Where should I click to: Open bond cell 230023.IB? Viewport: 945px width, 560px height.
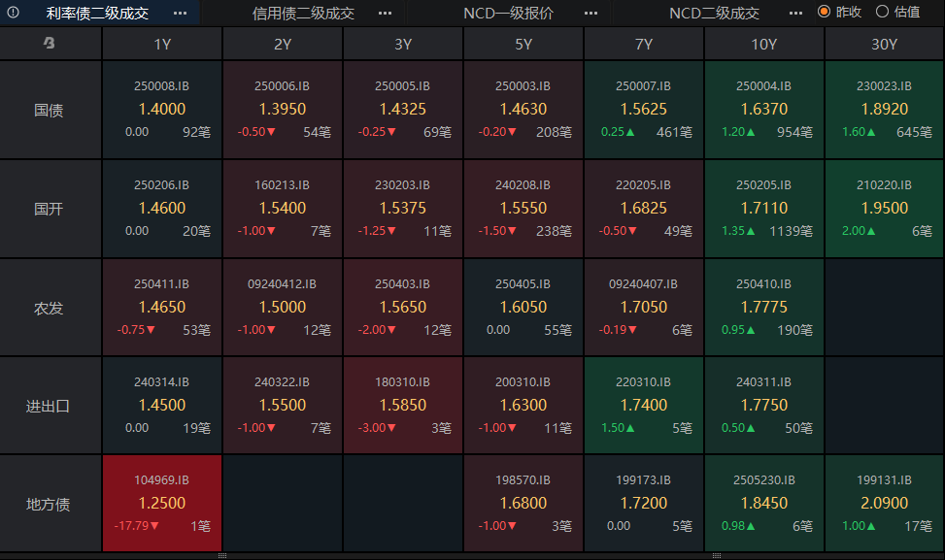tap(884, 111)
